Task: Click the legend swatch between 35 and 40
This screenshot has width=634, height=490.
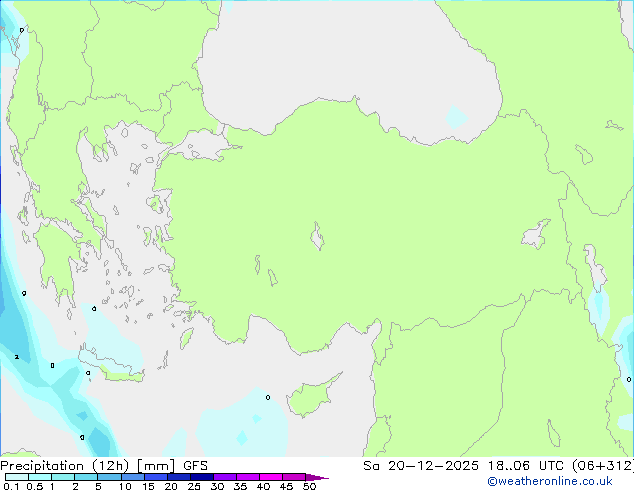Action: coord(248,477)
